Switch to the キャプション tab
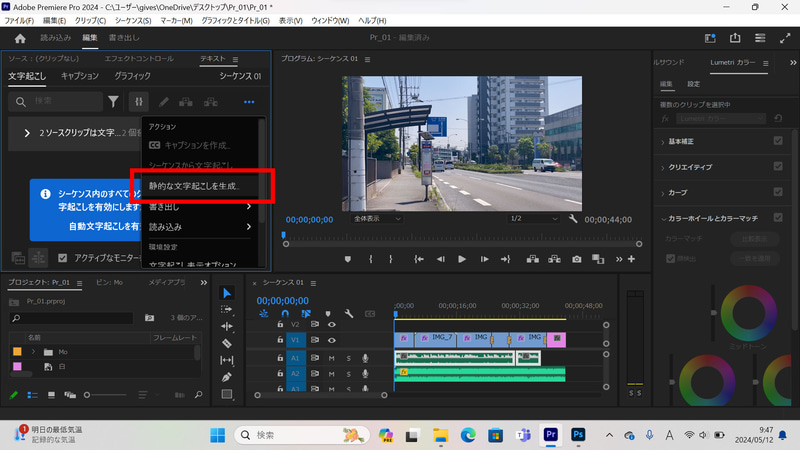 [80, 75]
